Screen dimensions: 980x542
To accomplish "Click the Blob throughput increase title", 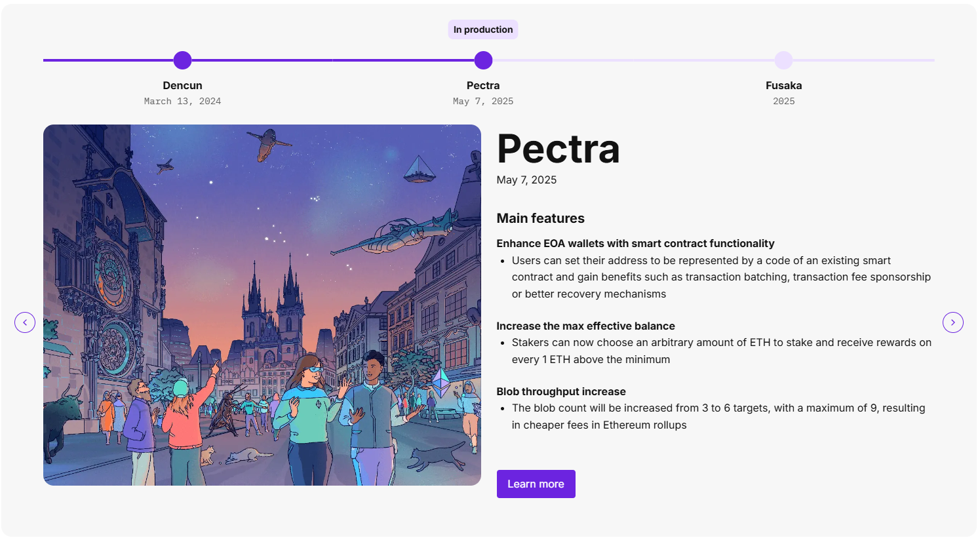I will (x=561, y=391).
